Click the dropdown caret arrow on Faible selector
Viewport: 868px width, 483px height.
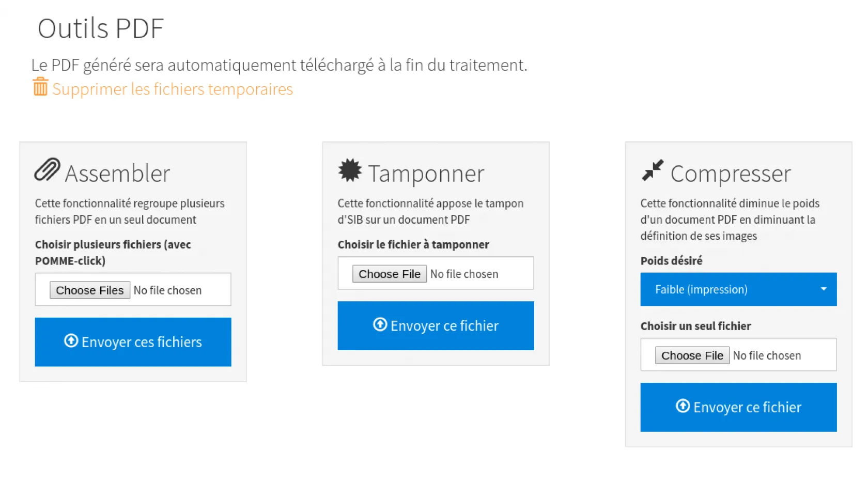[x=824, y=289]
